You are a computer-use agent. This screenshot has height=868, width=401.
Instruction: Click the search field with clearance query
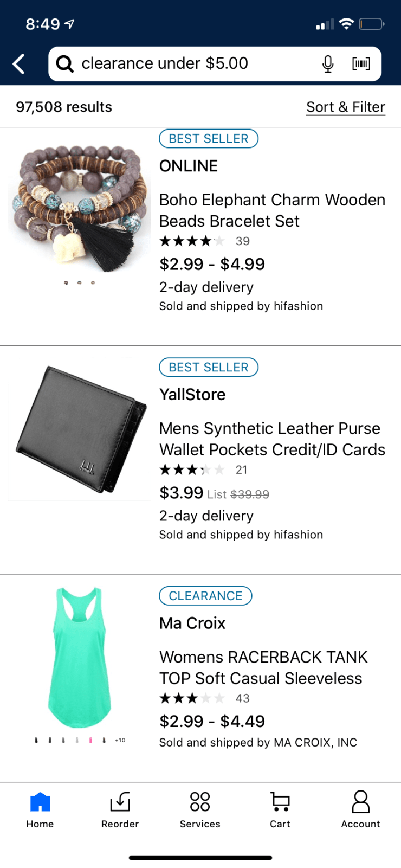[195, 64]
